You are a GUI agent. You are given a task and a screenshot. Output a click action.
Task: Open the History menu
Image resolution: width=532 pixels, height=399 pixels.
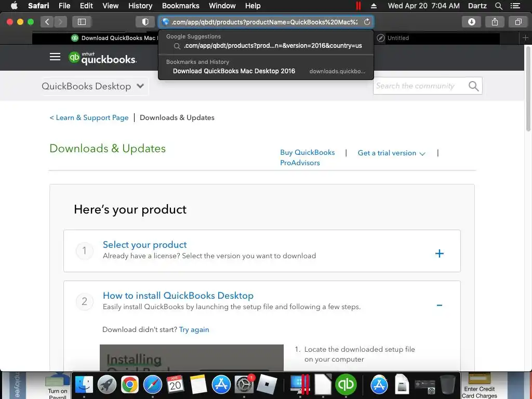click(x=140, y=6)
